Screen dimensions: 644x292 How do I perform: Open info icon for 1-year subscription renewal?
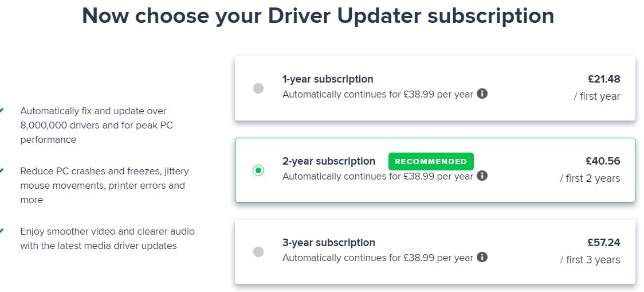pyautogui.click(x=482, y=94)
